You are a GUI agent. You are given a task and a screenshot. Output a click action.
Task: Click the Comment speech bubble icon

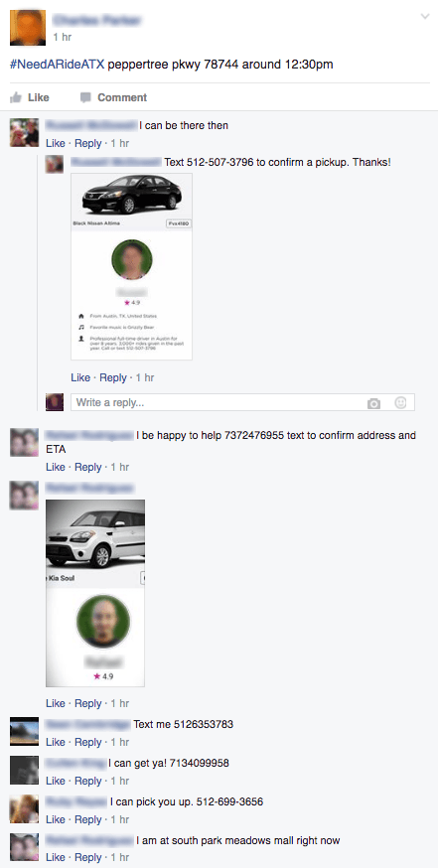(85, 97)
